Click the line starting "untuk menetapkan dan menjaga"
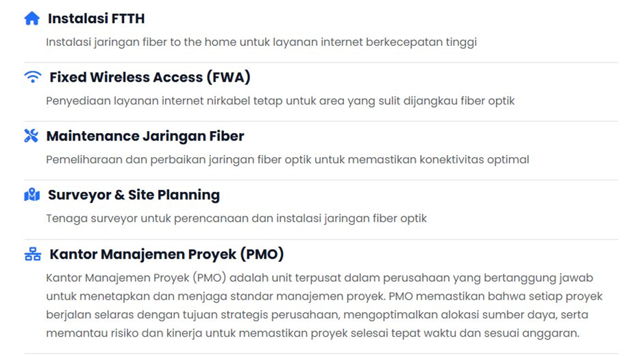The width and height of the screenshot is (644, 356). tap(324, 296)
